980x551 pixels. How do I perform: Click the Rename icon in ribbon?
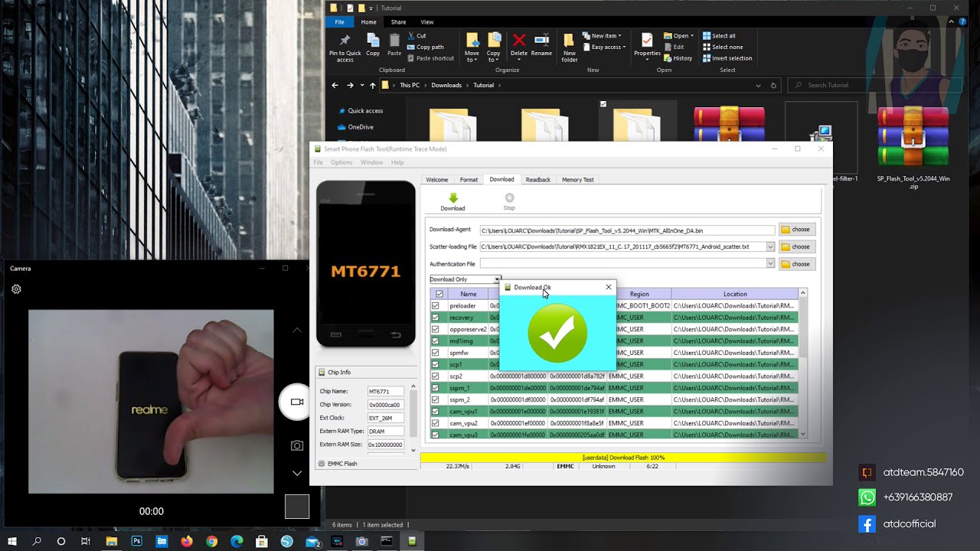tap(541, 40)
